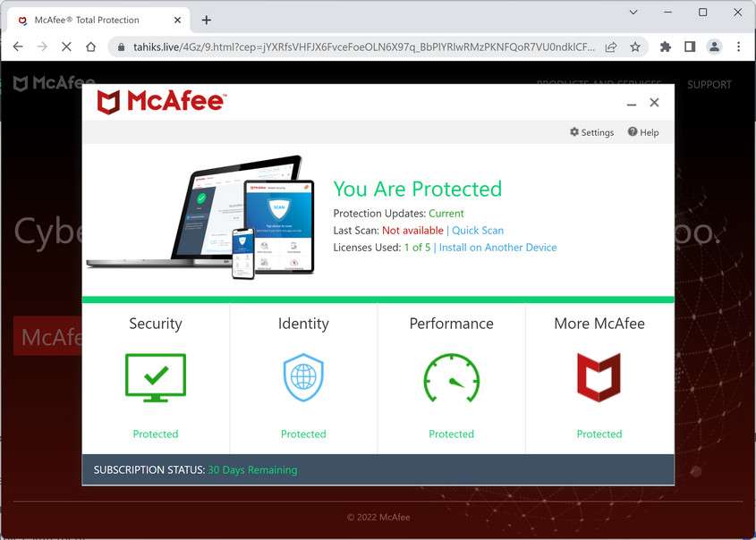
Task: Click the address bar URL
Action: tap(363, 47)
